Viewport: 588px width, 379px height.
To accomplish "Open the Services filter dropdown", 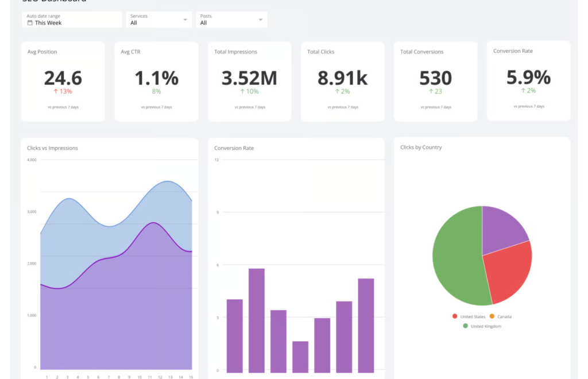I will (x=159, y=20).
